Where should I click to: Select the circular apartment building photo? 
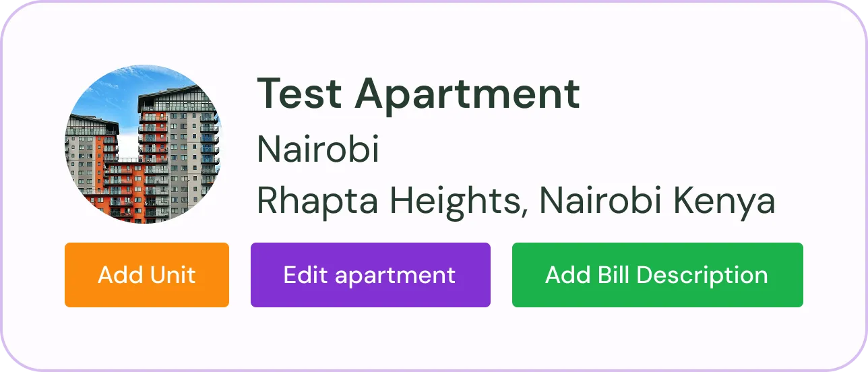[x=143, y=144]
